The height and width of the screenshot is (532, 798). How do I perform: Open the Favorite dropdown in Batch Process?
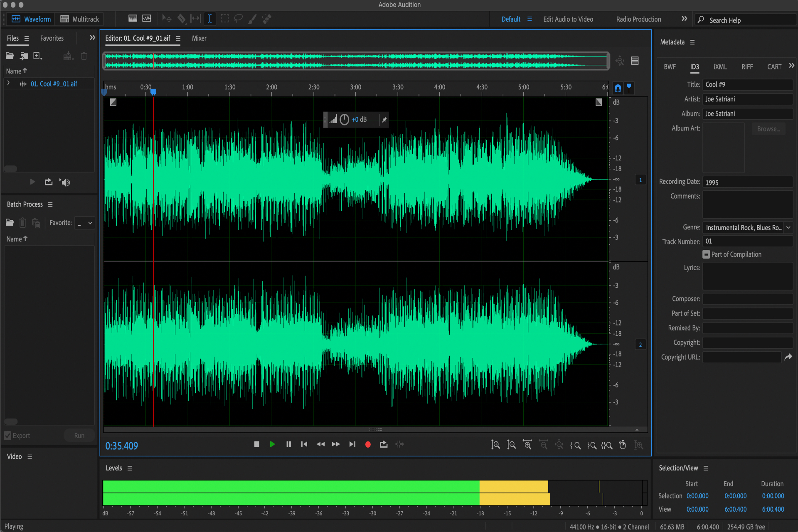click(x=85, y=223)
